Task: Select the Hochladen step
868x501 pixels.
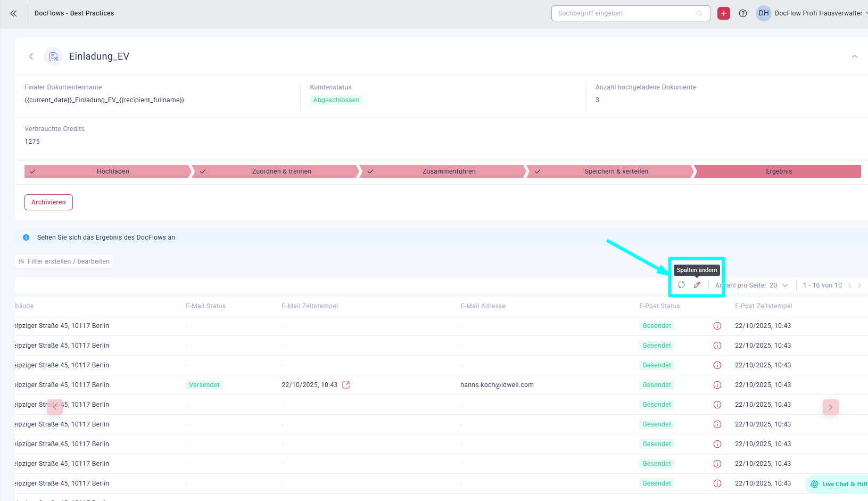Action: point(112,171)
